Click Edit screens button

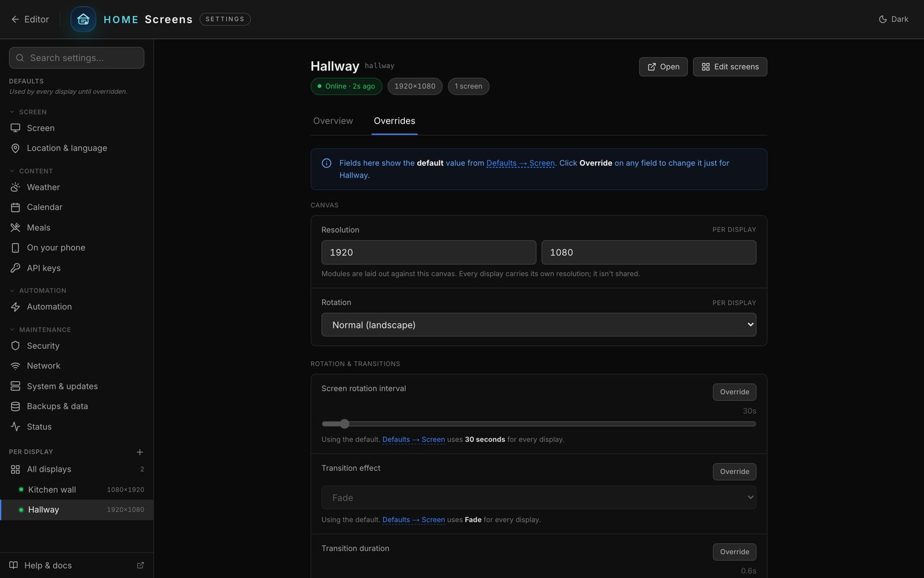pyautogui.click(x=730, y=67)
